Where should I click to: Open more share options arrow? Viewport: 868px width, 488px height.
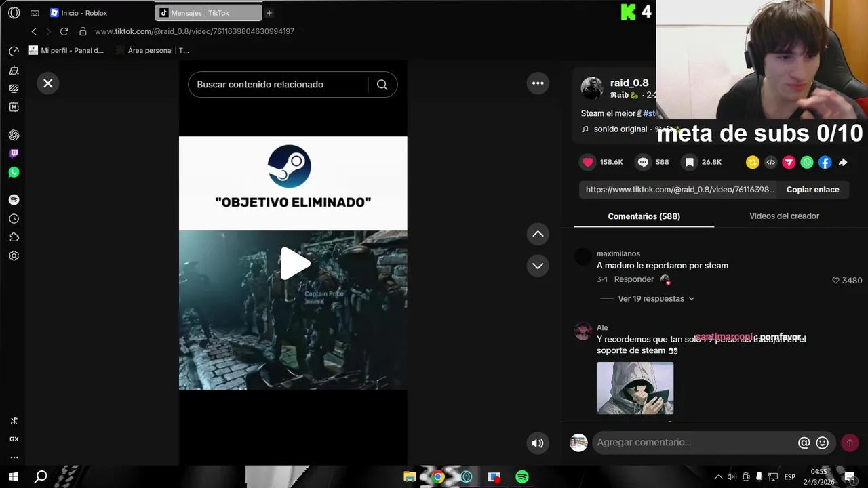[x=843, y=163]
